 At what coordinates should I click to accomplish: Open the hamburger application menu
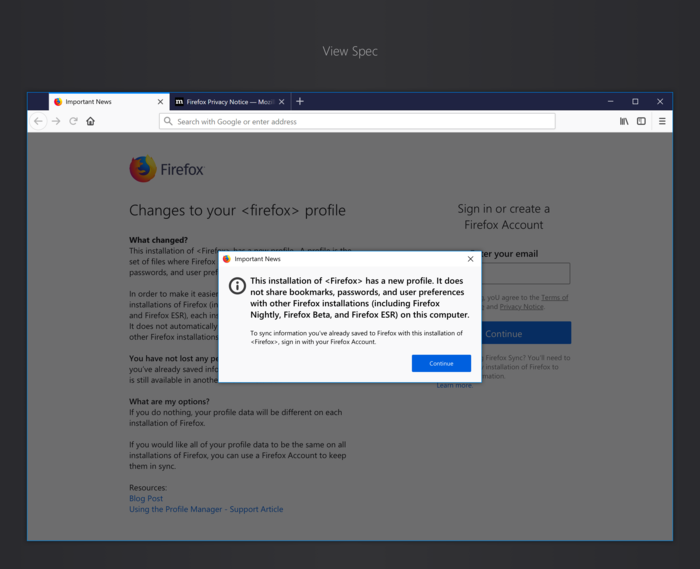pos(662,121)
